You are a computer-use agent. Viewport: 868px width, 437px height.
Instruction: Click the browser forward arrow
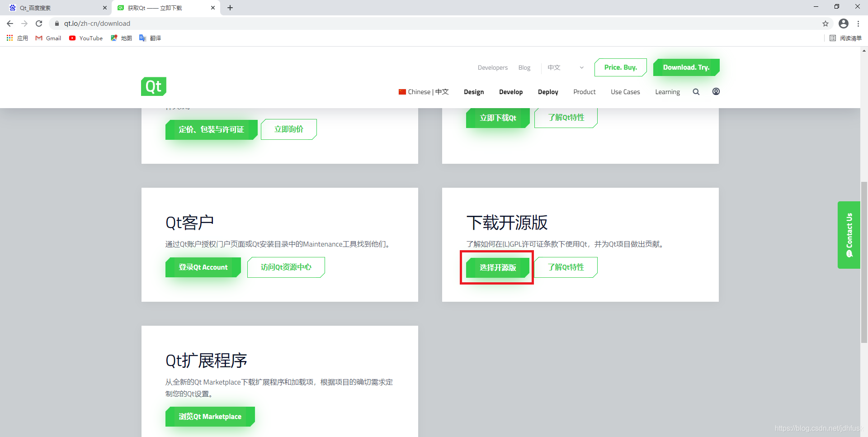click(x=24, y=24)
